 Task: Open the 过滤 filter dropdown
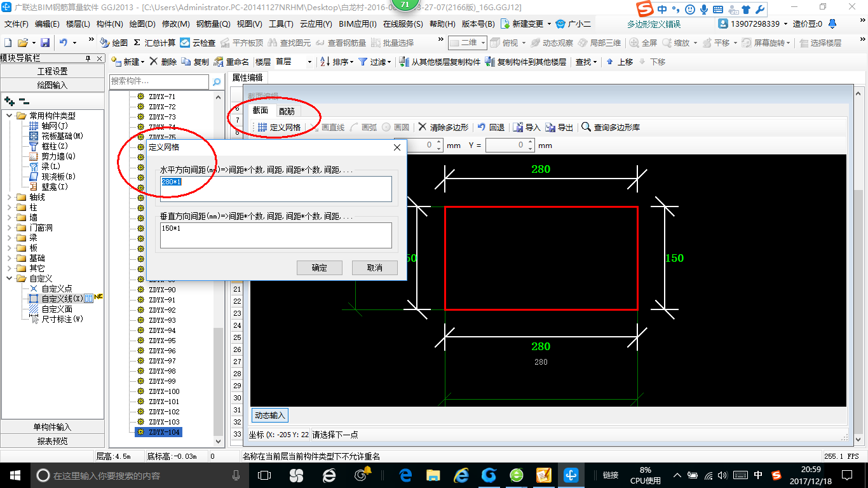(x=375, y=62)
